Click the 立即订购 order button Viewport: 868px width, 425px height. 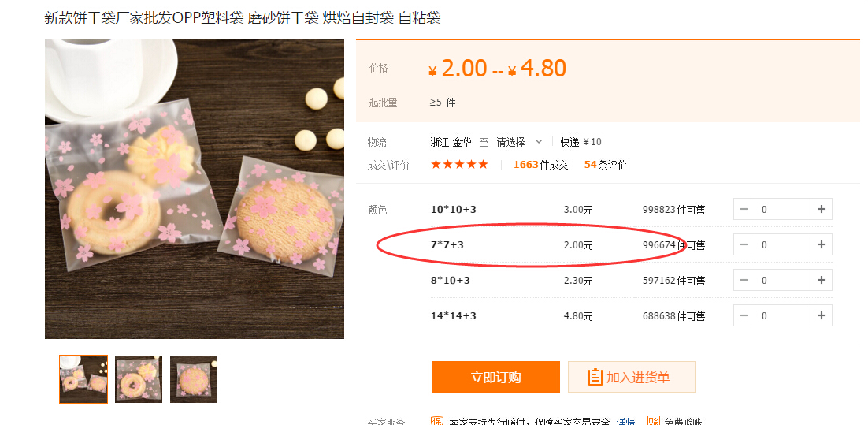coord(495,377)
